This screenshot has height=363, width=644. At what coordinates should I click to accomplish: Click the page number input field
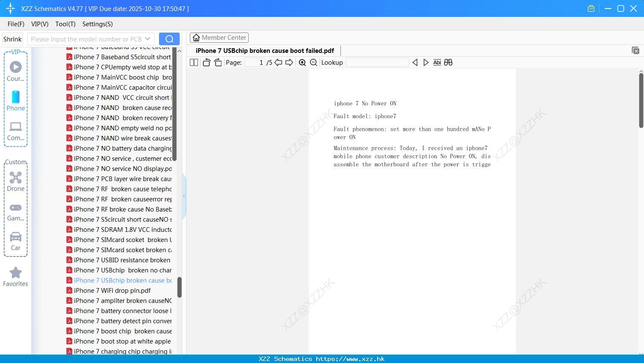(x=255, y=63)
